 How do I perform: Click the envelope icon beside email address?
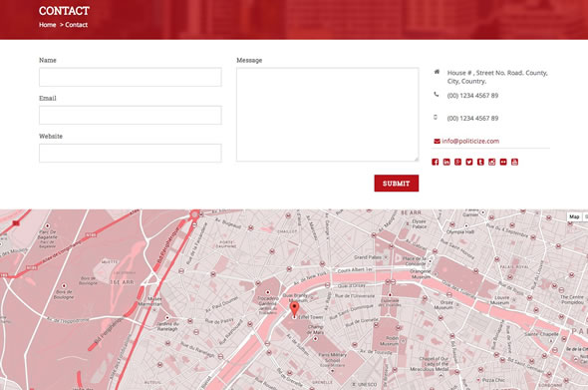tap(437, 141)
